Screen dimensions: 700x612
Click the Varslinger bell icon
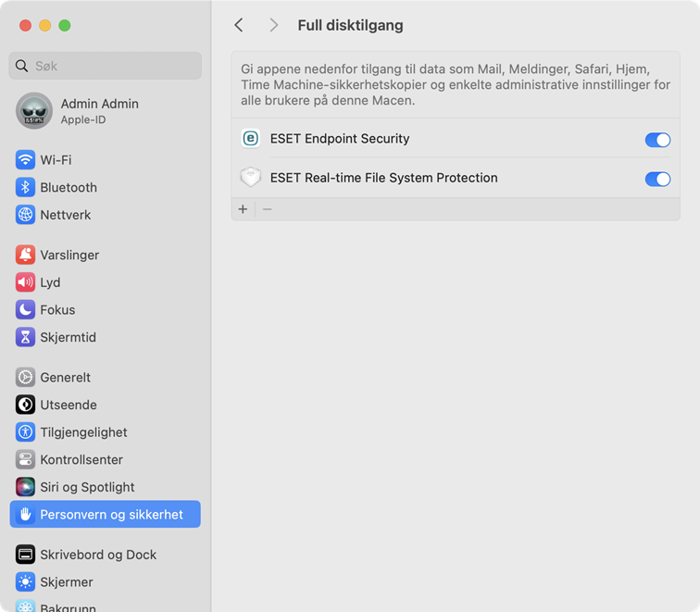point(25,255)
